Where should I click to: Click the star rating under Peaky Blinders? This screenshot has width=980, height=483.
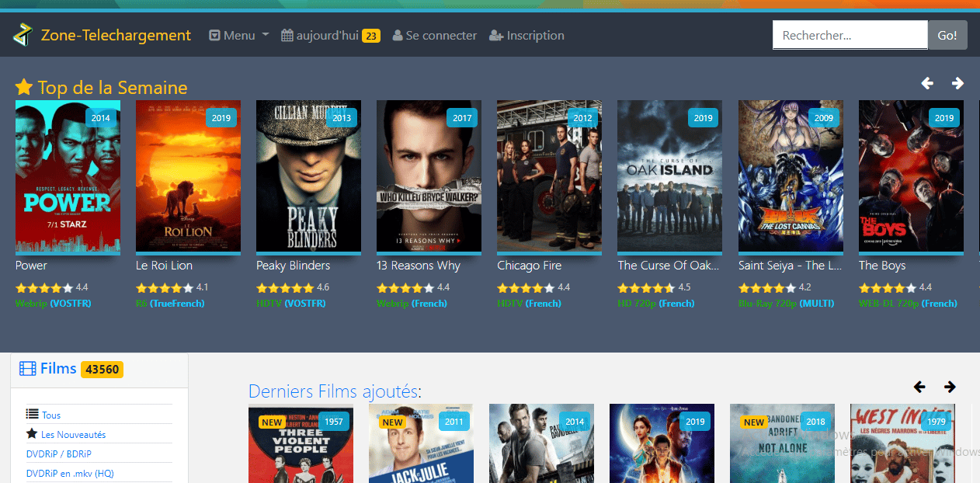(284, 287)
